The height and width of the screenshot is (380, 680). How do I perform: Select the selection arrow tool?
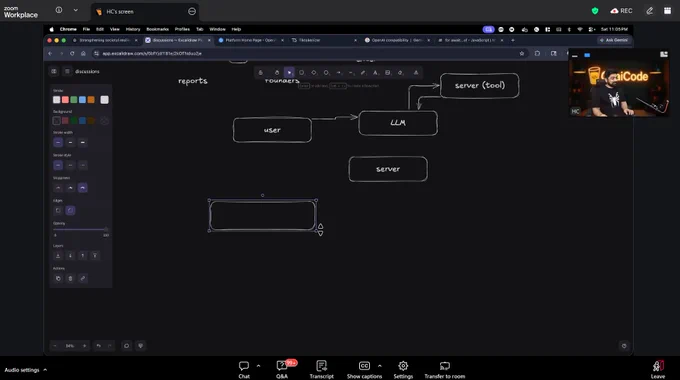289,72
